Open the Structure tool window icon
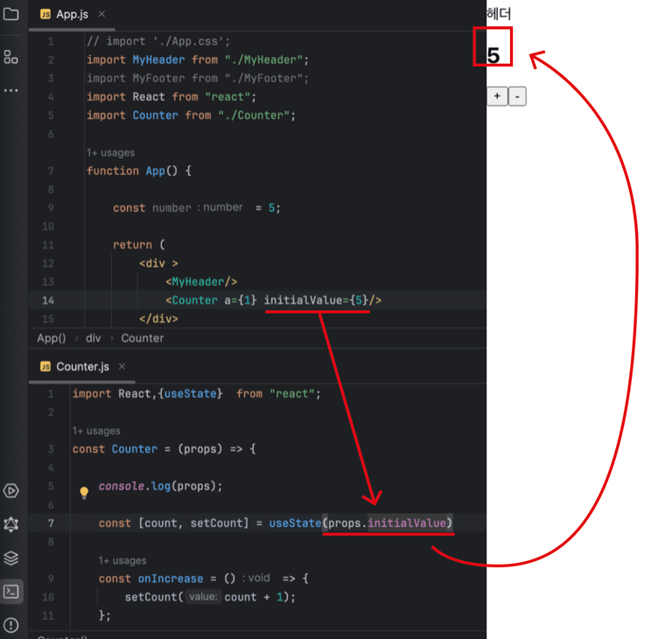 click(10, 57)
